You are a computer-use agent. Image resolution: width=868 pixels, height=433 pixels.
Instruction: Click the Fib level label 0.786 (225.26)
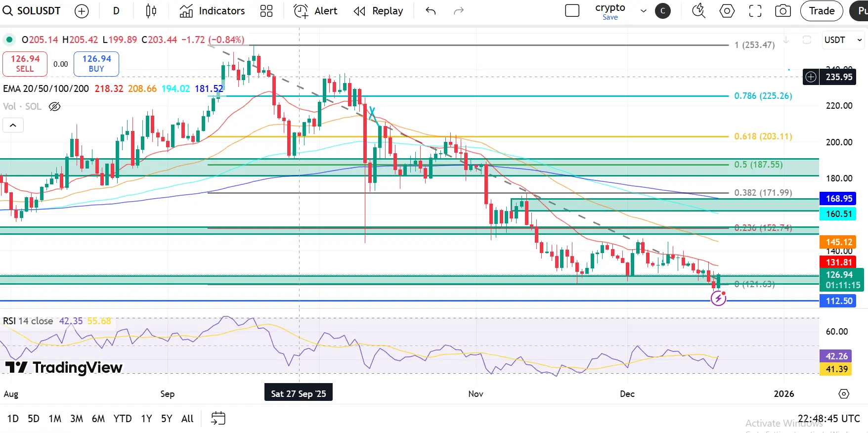763,96
